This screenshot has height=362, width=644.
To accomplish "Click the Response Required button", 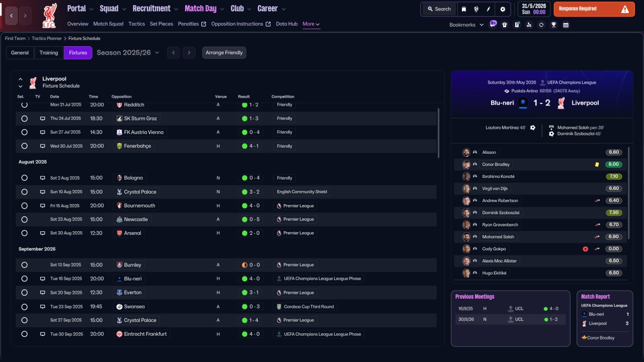I will coord(594,9).
